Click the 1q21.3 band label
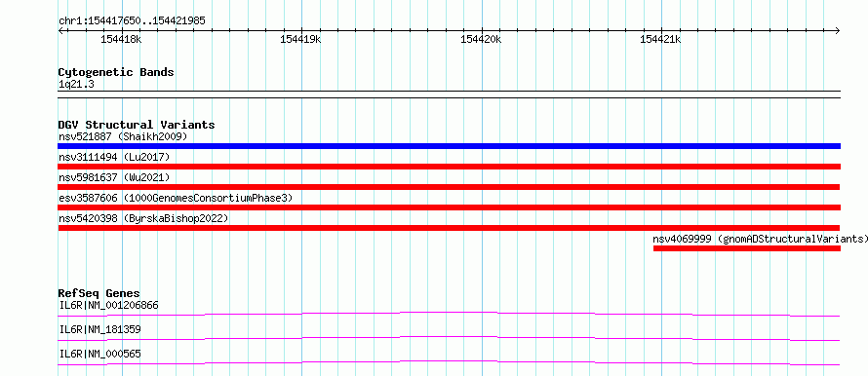 [x=76, y=85]
